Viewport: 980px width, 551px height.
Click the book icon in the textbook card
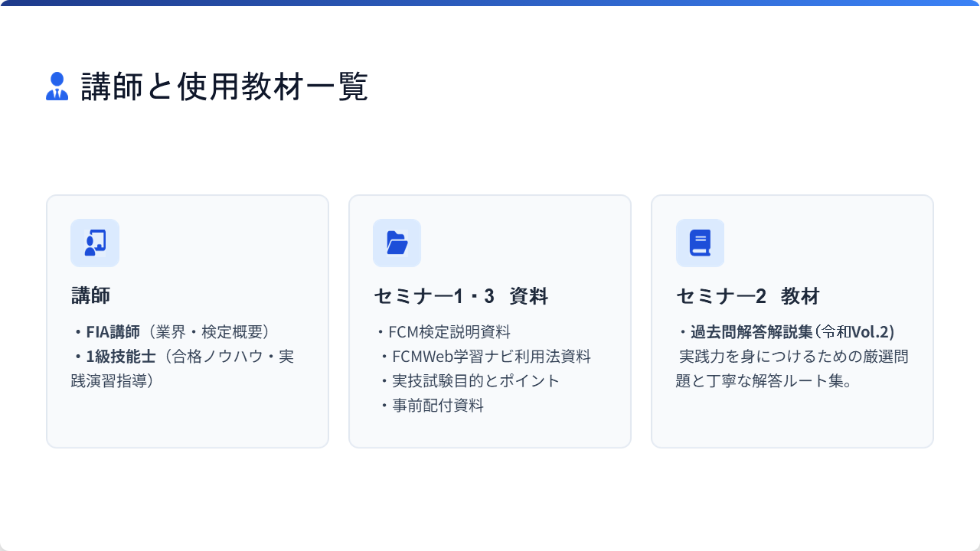(700, 243)
